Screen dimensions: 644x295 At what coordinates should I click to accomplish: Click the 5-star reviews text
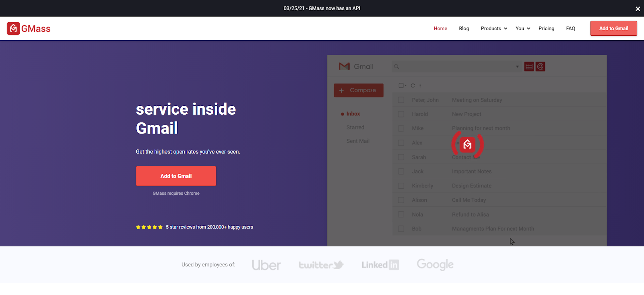[x=209, y=227]
